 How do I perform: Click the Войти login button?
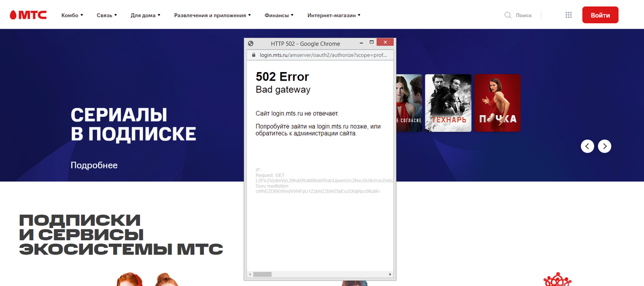(x=600, y=15)
